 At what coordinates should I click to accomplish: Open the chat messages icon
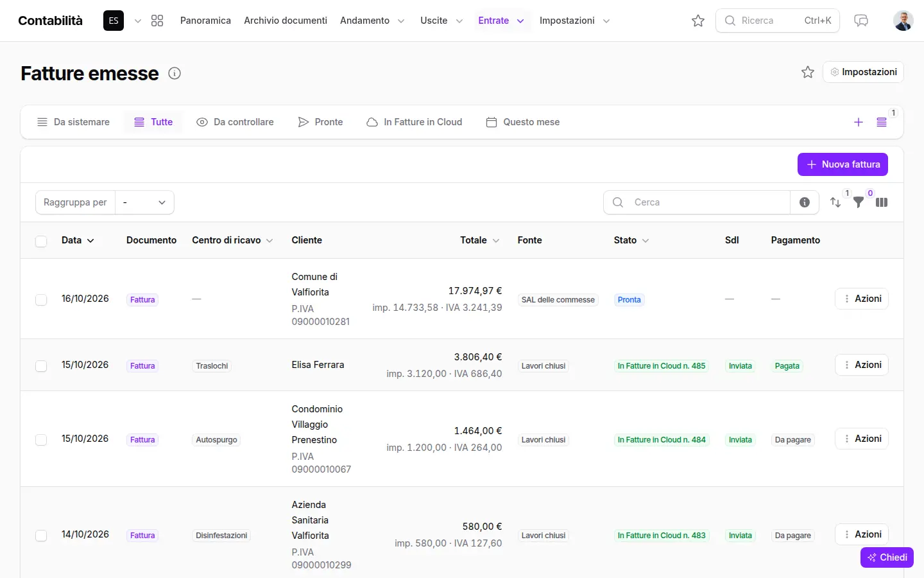pos(861,21)
